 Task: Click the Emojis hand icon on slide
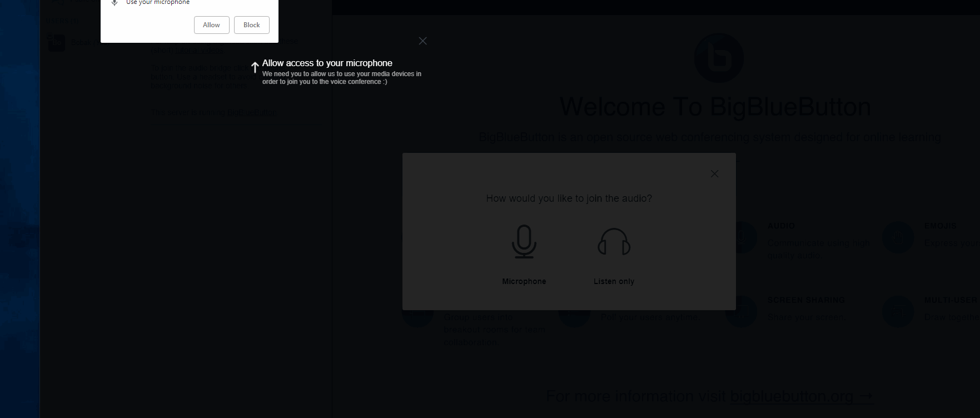click(898, 237)
